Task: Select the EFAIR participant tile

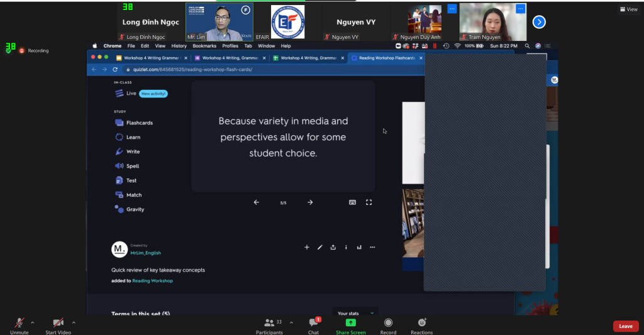Action: [287, 22]
